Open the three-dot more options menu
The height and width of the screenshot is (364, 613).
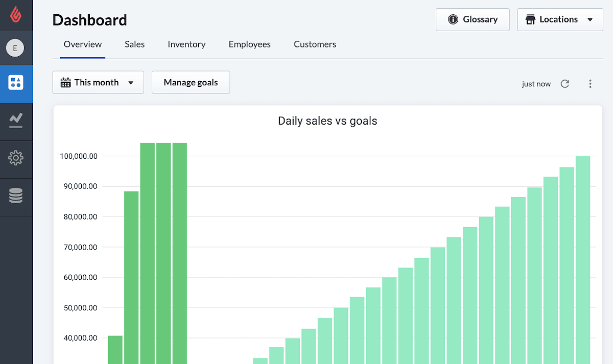tap(590, 84)
